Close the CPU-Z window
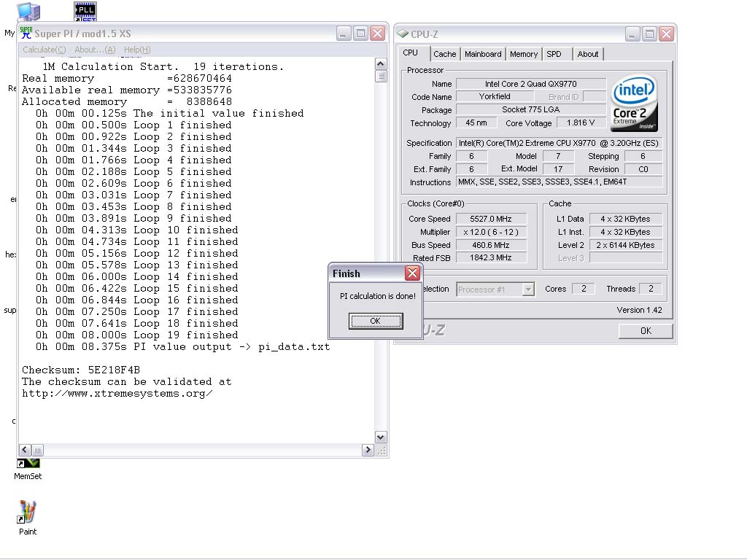The width and height of the screenshot is (747, 560). pyautogui.click(x=667, y=34)
